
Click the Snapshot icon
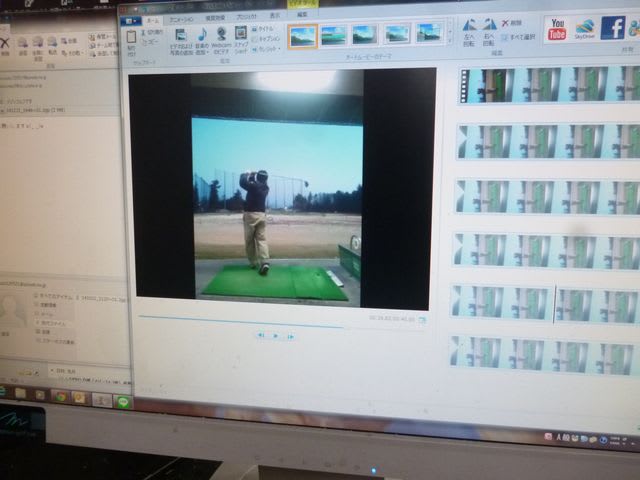click(241, 33)
